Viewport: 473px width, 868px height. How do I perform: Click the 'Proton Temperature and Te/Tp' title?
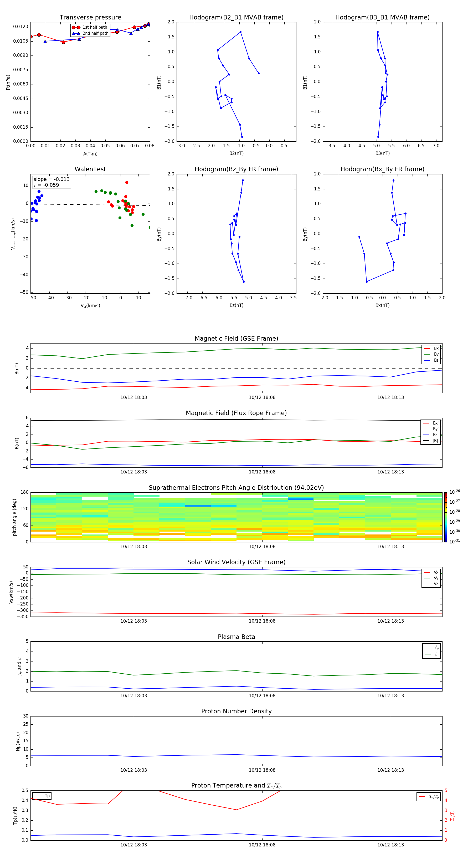(x=236, y=786)
